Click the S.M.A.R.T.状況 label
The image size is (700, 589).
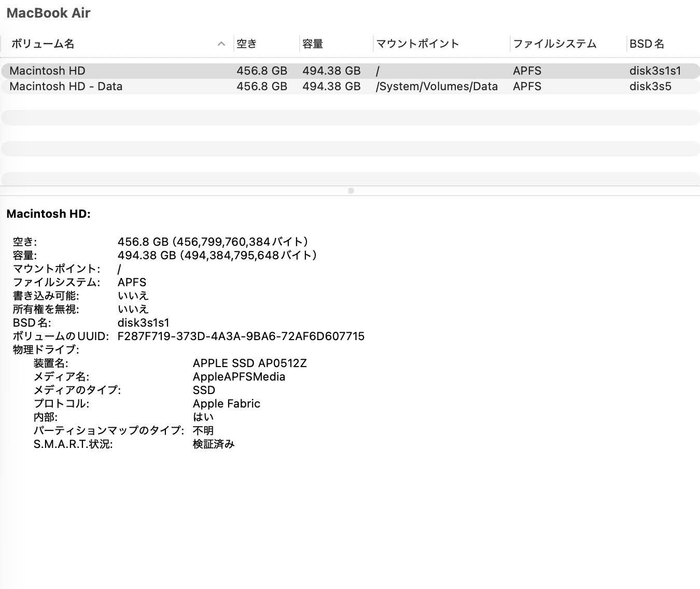coord(73,444)
